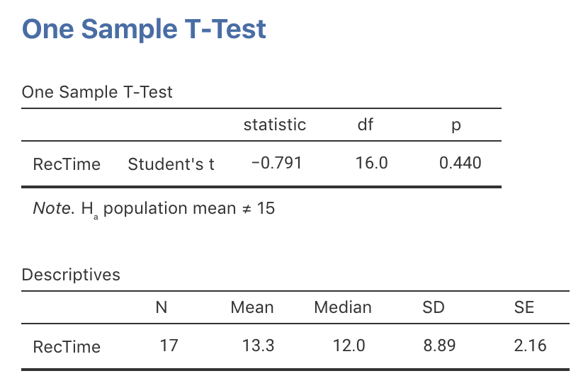This screenshot has width=588, height=388.
Task: Select the p-value 0.440
Action: pyautogui.click(x=460, y=164)
